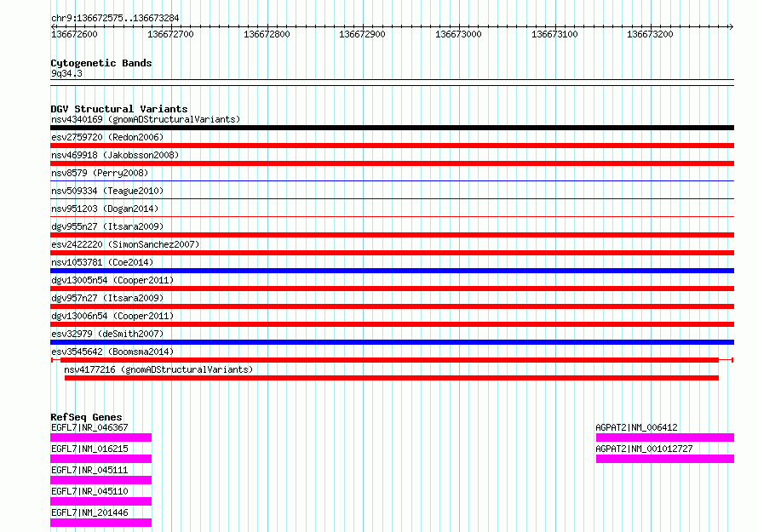Viewport: 758px width, 532px height.
Task: Select gene label EGFL7|NR_045110
Action: 89,491
